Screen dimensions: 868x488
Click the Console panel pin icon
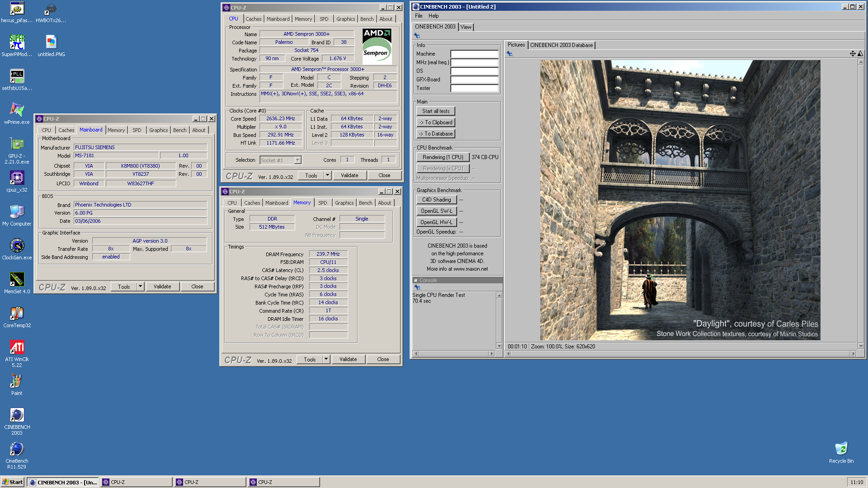click(x=417, y=287)
